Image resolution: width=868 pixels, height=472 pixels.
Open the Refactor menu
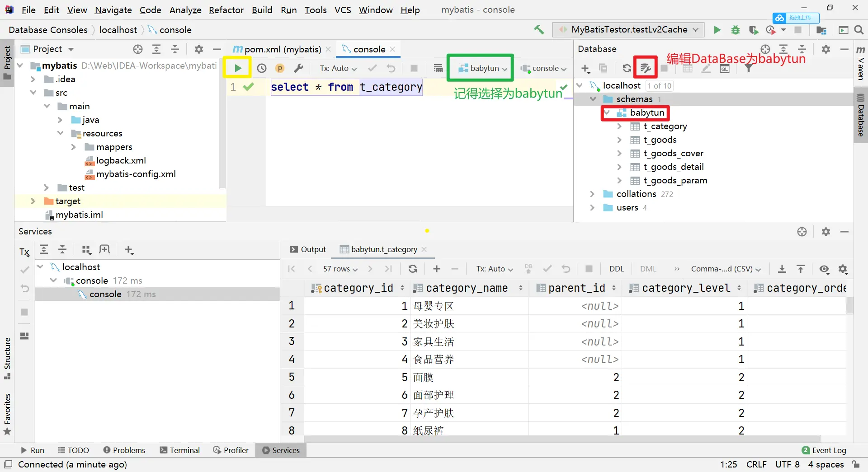click(226, 10)
